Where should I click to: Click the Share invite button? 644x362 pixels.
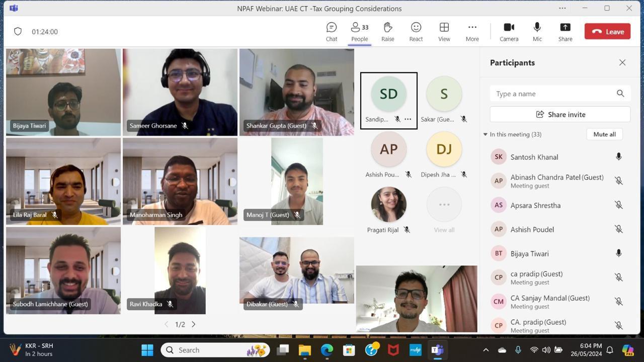click(560, 115)
